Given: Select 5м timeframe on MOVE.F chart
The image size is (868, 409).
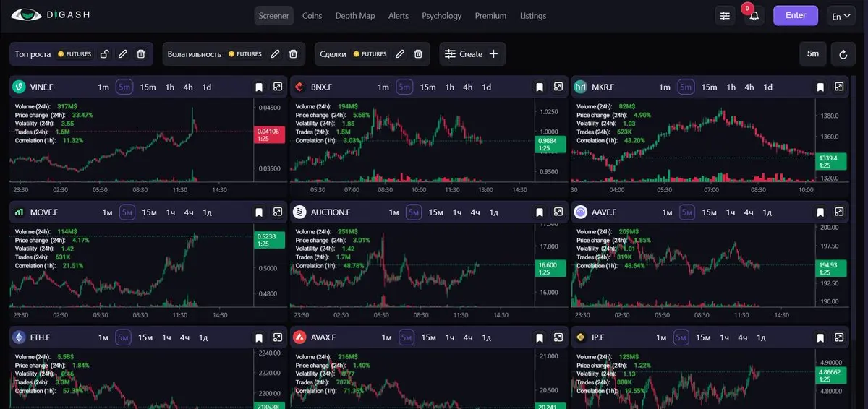Looking at the screenshot, I should pos(127,212).
